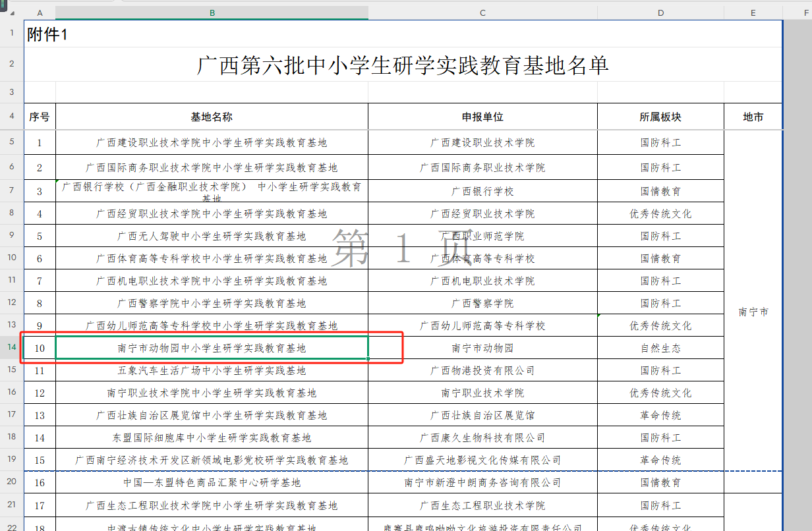Select row 7 header
Image resolution: width=812 pixels, height=531 pixels.
tap(12, 191)
